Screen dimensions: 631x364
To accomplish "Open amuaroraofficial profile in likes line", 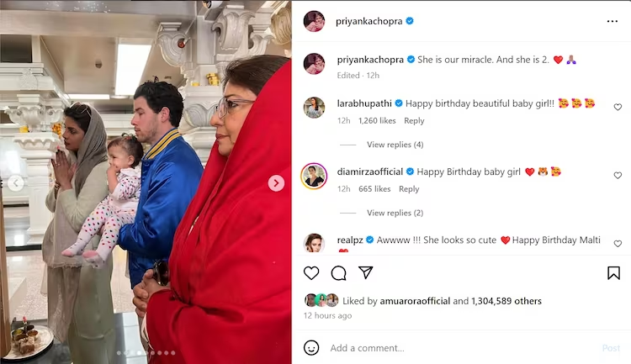I will pyautogui.click(x=415, y=301).
